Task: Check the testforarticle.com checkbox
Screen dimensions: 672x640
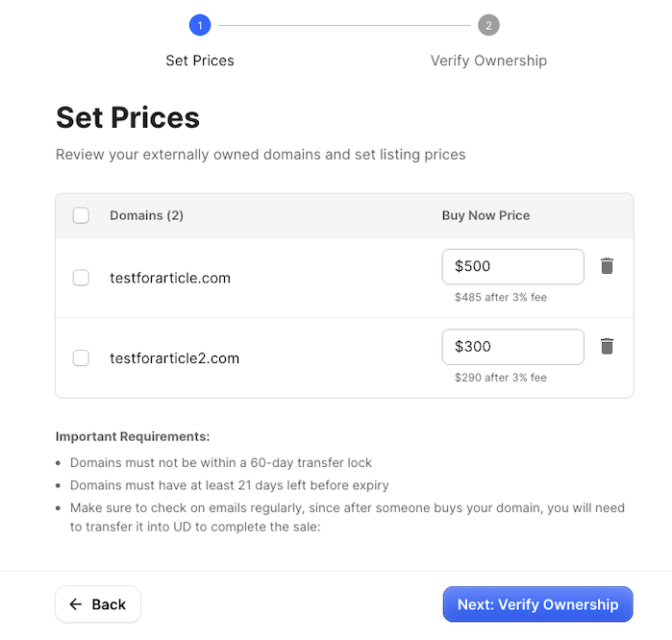Action: pos(81,278)
